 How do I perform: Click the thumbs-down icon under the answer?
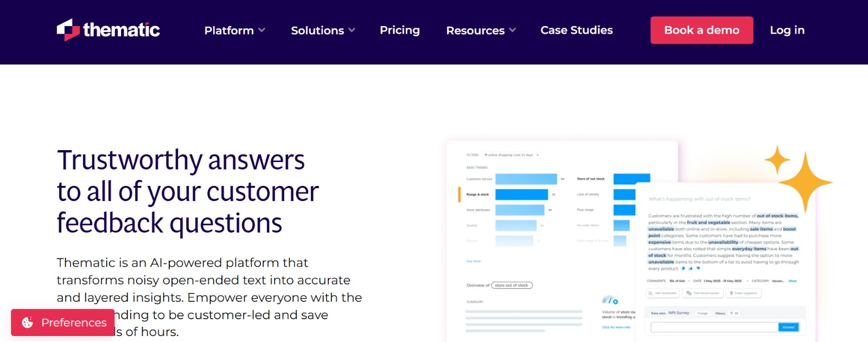[x=698, y=268]
